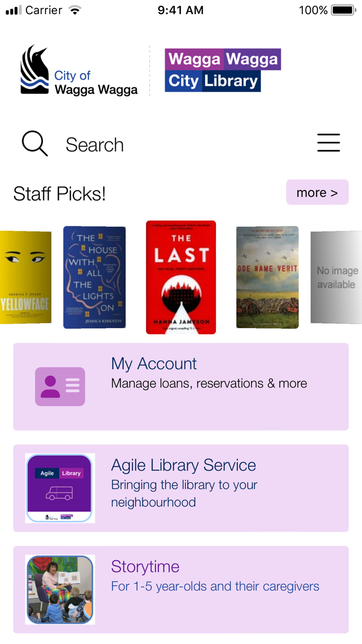Image resolution: width=362 pixels, height=644 pixels.
Task: Open the Agile Library van icon
Action: [60, 488]
